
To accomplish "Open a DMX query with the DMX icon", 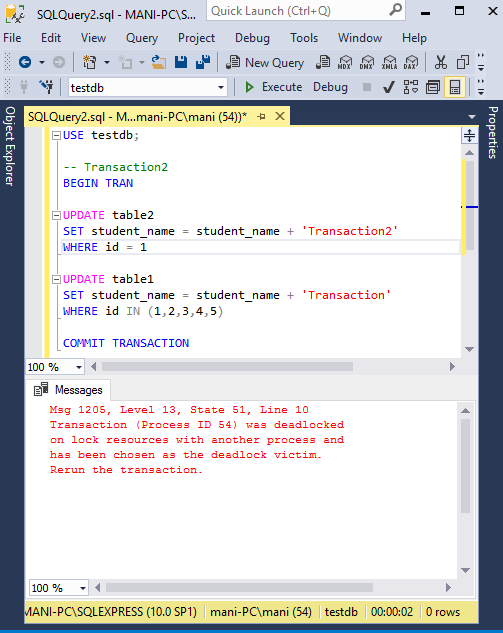I will [x=367, y=62].
